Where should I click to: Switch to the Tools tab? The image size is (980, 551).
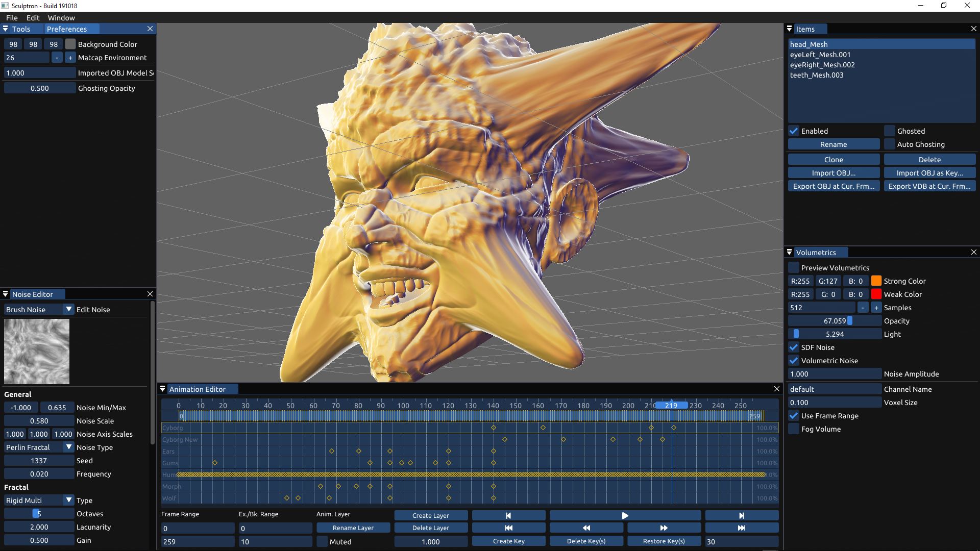click(x=21, y=29)
